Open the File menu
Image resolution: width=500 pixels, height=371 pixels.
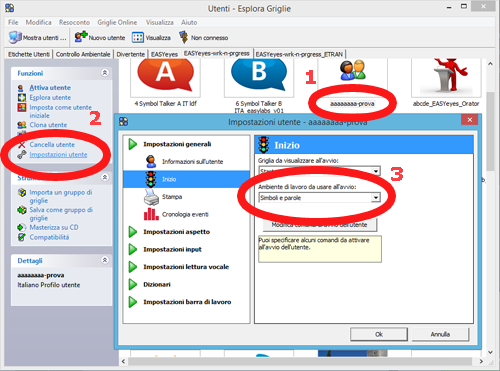point(13,22)
